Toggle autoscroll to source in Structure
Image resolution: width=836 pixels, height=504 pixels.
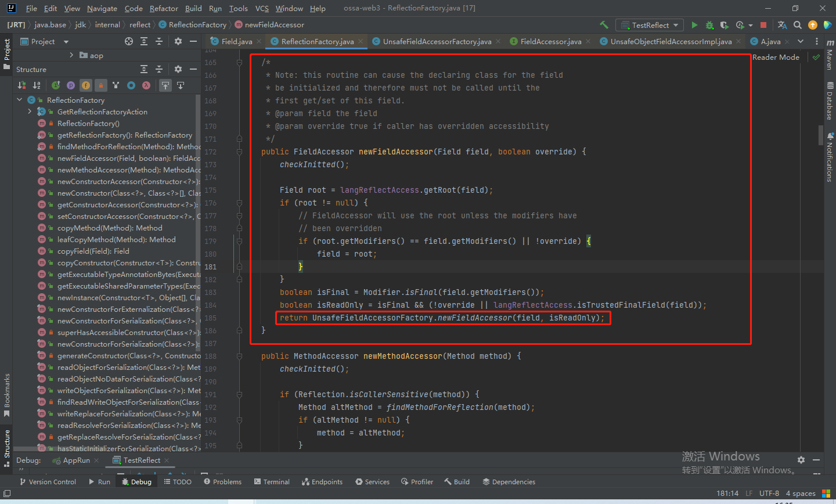[165, 85]
